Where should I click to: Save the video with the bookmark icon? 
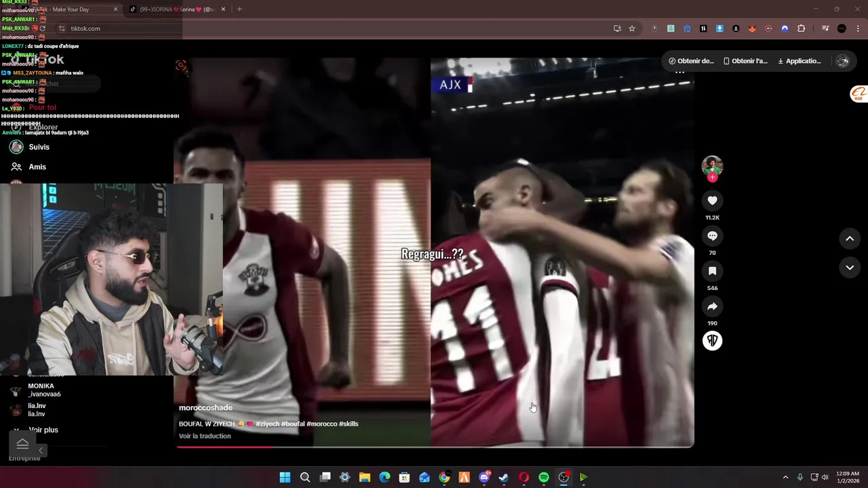[712, 271]
